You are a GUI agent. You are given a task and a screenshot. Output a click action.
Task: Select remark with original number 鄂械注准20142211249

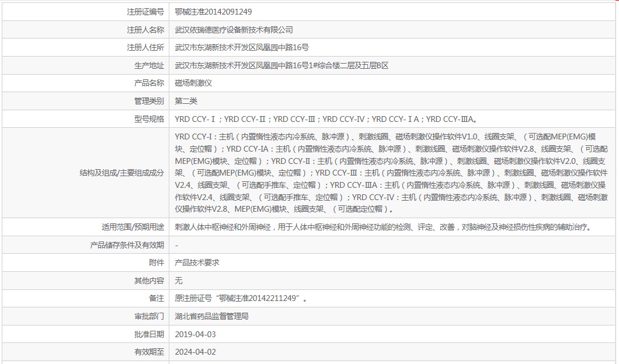(241, 299)
